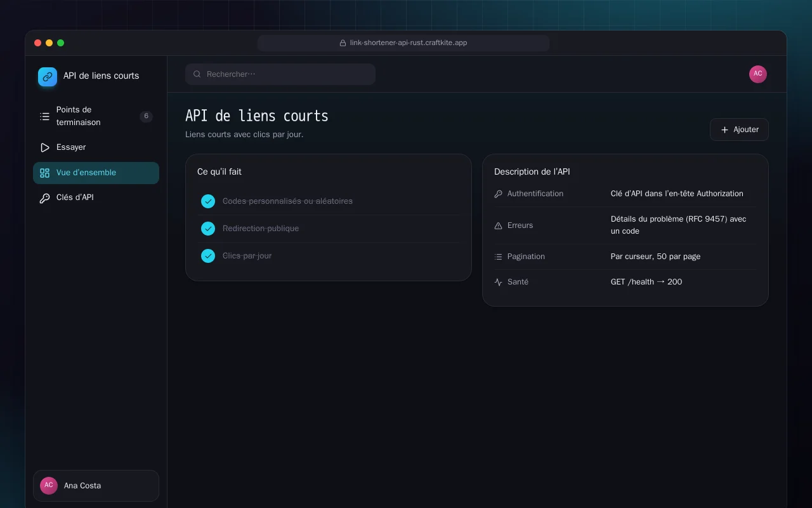812x508 pixels.
Task: Click the key icon beside Clés d'API
Action: click(44, 197)
